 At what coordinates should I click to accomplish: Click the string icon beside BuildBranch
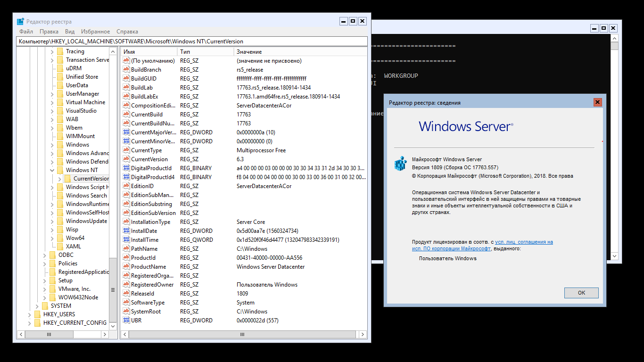pyautogui.click(x=126, y=69)
